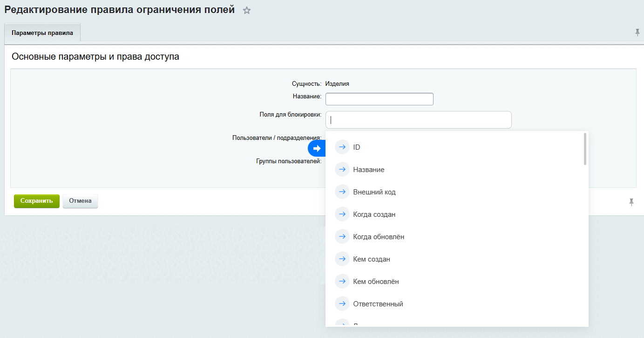
Task: Choose Кем создан in the field list
Action: click(456, 259)
